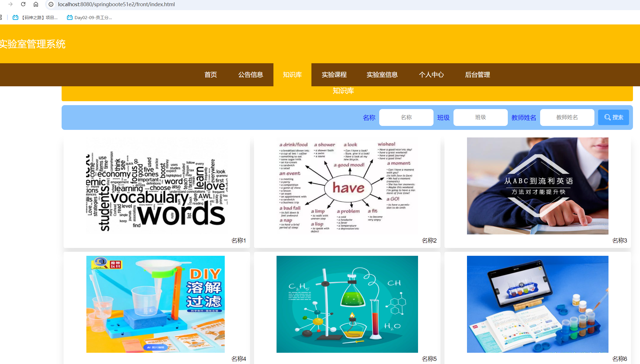Open the 实验室信息 section
Image resolution: width=640 pixels, height=364 pixels.
click(382, 75)
